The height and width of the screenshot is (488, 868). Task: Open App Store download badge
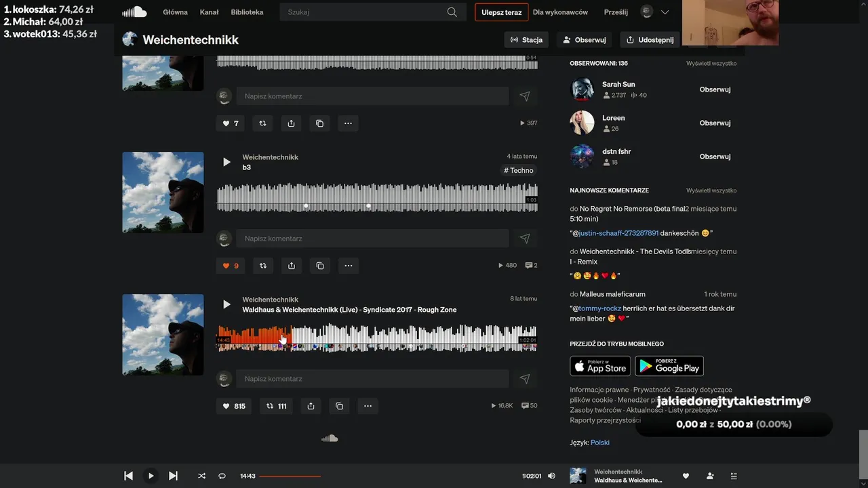(x=600, y=366)
